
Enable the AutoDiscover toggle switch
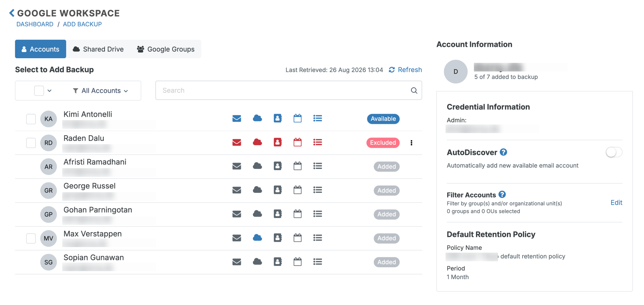coord(614,152)
